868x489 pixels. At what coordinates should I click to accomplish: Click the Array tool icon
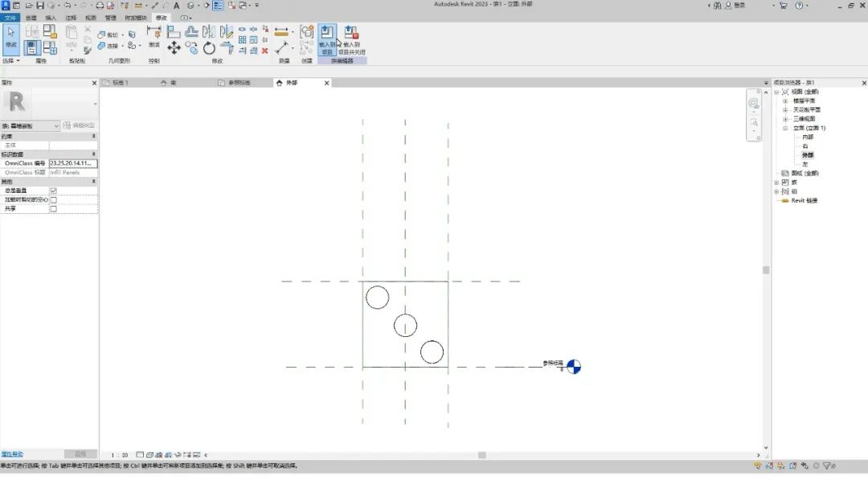243,40
